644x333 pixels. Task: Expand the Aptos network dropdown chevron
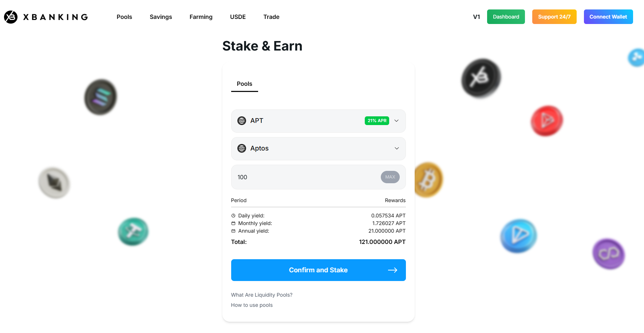pos(396,148)
